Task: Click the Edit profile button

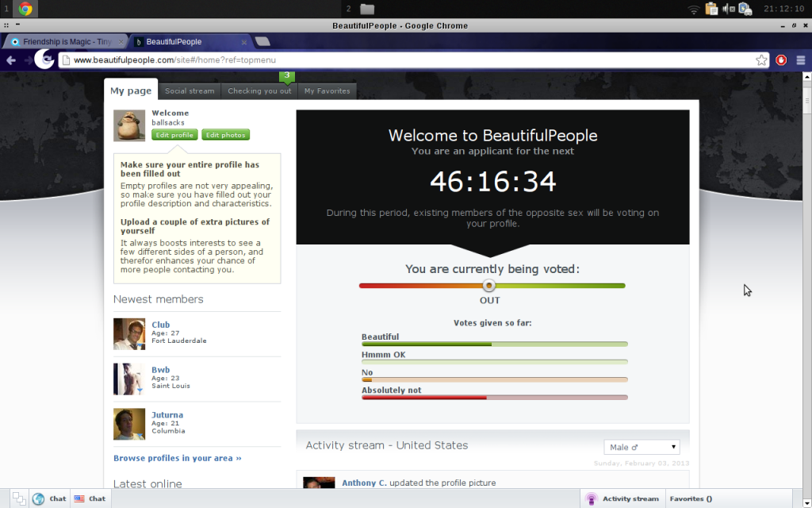Action: coord(174,135)
